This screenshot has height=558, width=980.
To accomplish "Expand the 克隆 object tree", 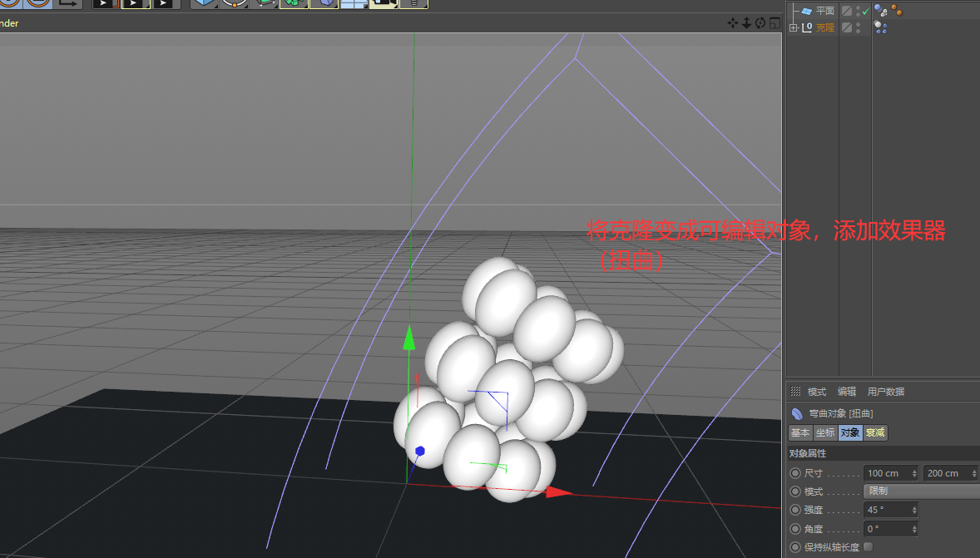I will tap(793, 27).
